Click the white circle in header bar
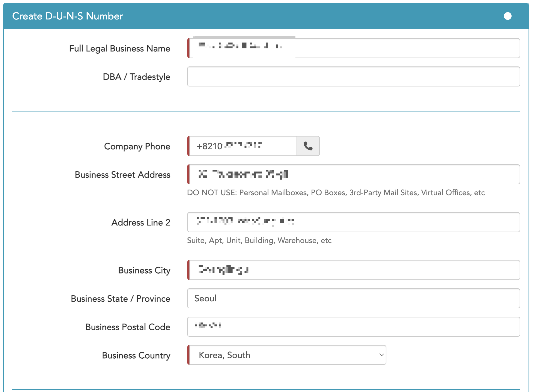 (x=507, y=16)
